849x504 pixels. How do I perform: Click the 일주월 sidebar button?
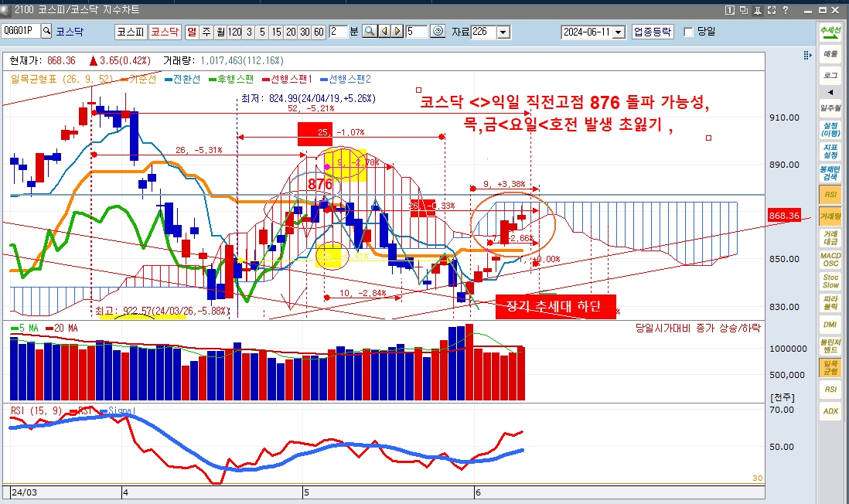click(x=830, y=107)
